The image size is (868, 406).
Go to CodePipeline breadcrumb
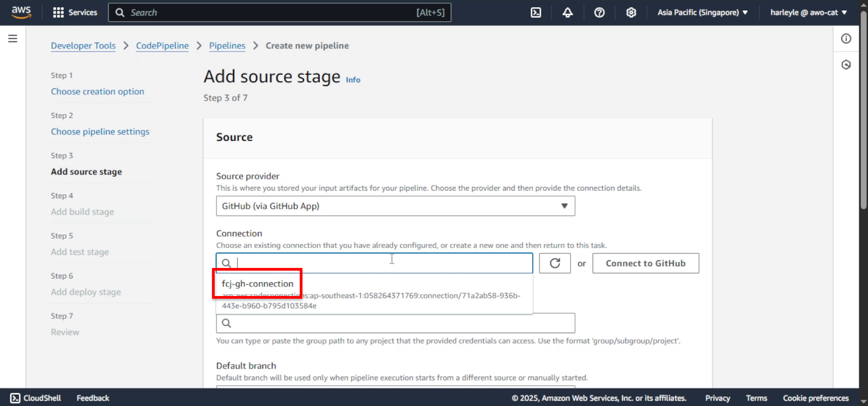point(162,46)
